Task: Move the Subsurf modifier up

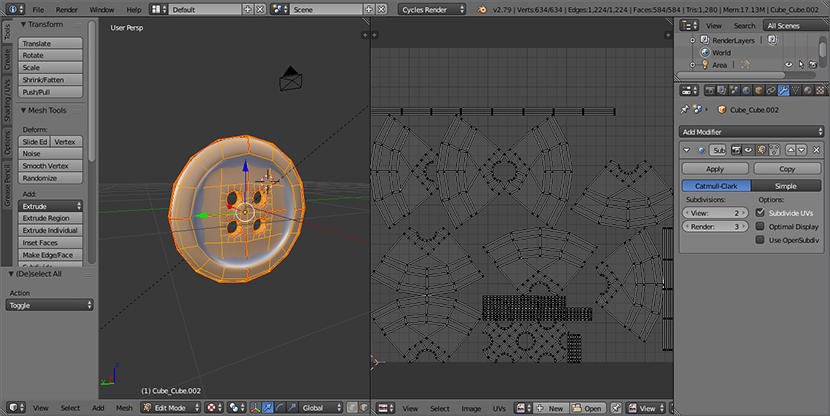Action: 790,150
